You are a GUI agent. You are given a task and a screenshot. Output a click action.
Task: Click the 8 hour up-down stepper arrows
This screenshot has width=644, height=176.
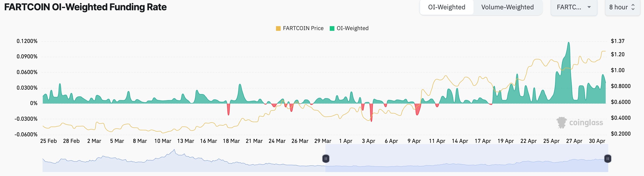633,7
